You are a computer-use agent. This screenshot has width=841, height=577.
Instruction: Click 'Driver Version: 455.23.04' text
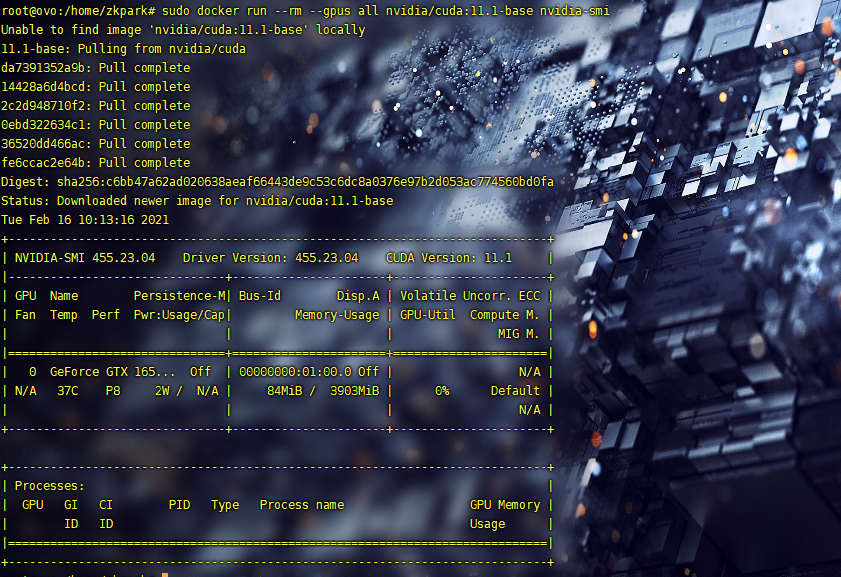(270, 258)
